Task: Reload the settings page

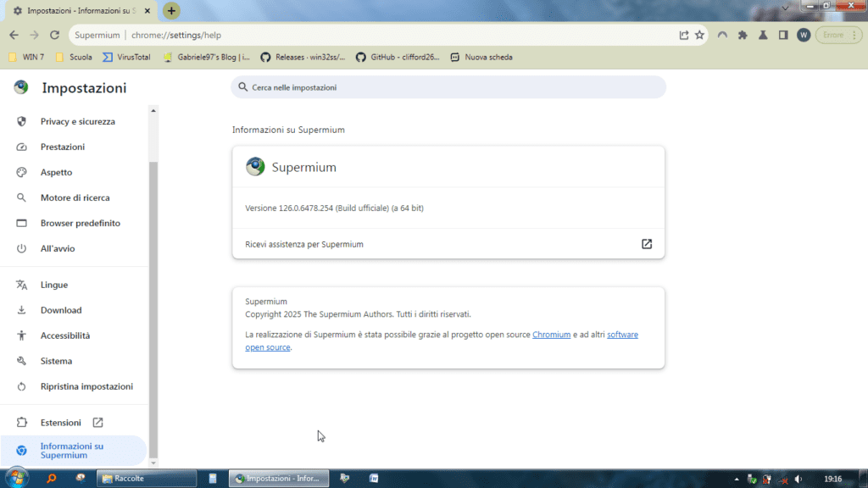Action: pos(54,35)
